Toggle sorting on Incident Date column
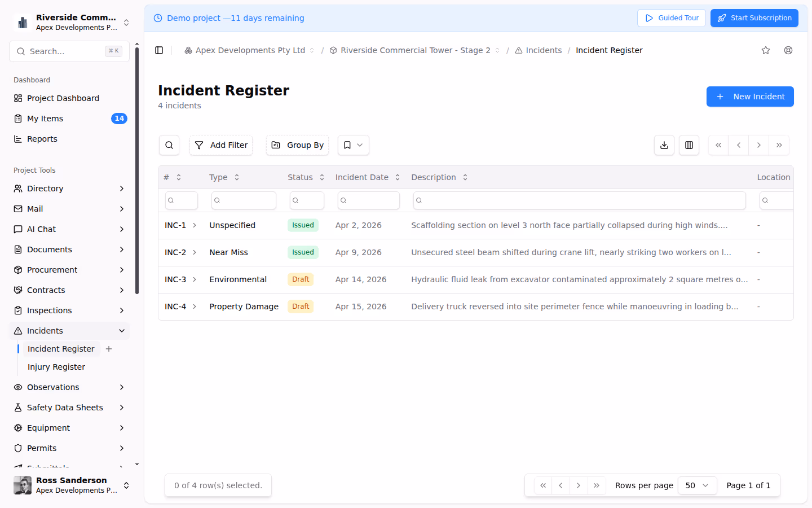The width and height of the screenshot is (812, 508). click(x=398, y=177)
